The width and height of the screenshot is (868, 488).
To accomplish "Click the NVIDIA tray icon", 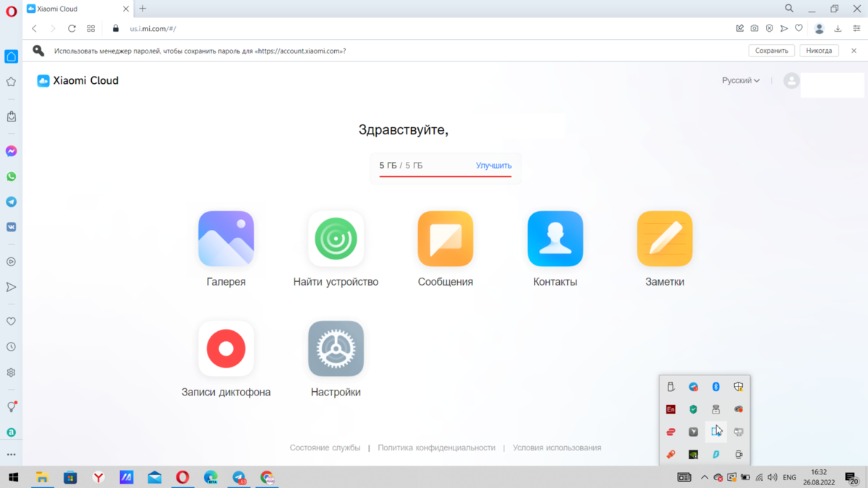I will coord(694,454).
